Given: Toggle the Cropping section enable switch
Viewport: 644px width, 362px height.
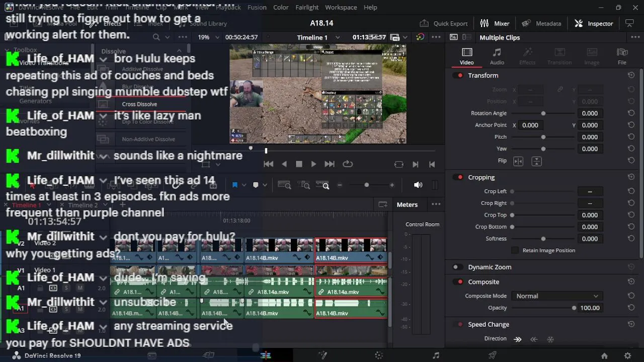Looking at the screenshot, I should click(x=458, y=177).
